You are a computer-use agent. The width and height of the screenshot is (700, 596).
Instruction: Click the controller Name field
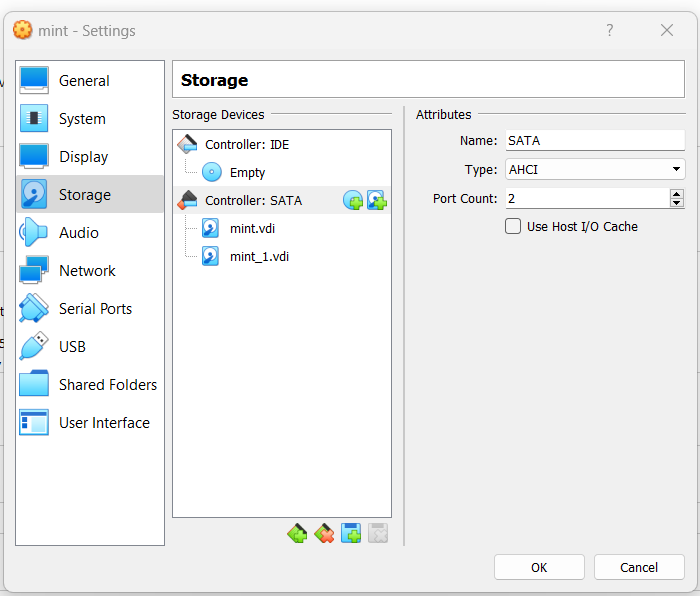tap(595, 141)
